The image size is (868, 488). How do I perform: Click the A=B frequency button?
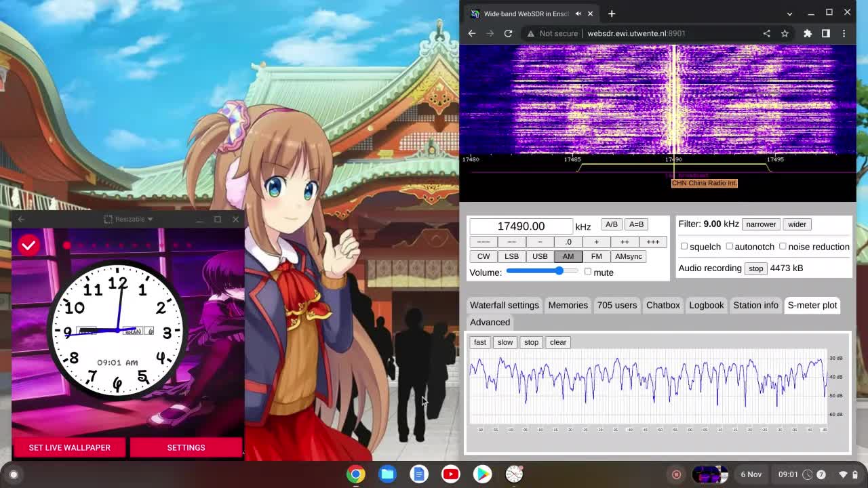636,224
